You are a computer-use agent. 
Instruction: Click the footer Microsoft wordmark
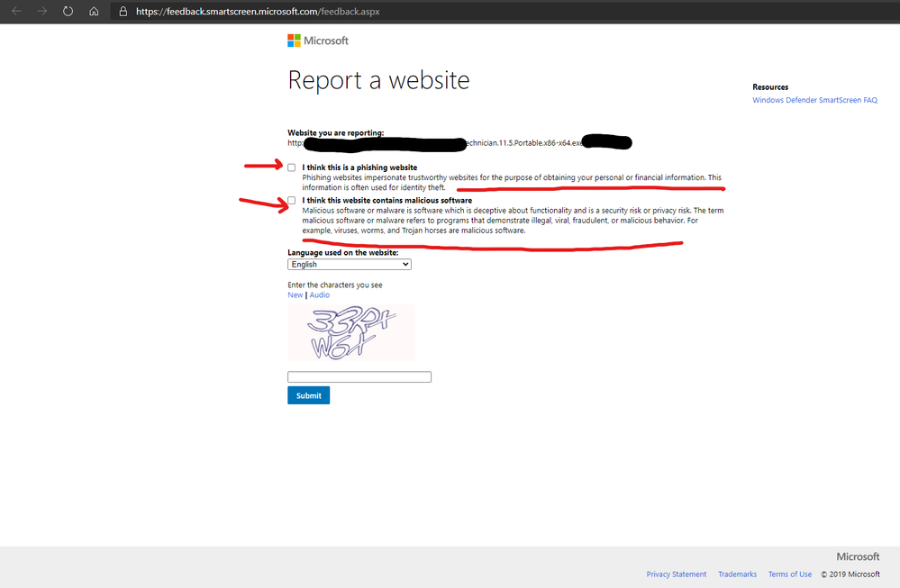858,556
